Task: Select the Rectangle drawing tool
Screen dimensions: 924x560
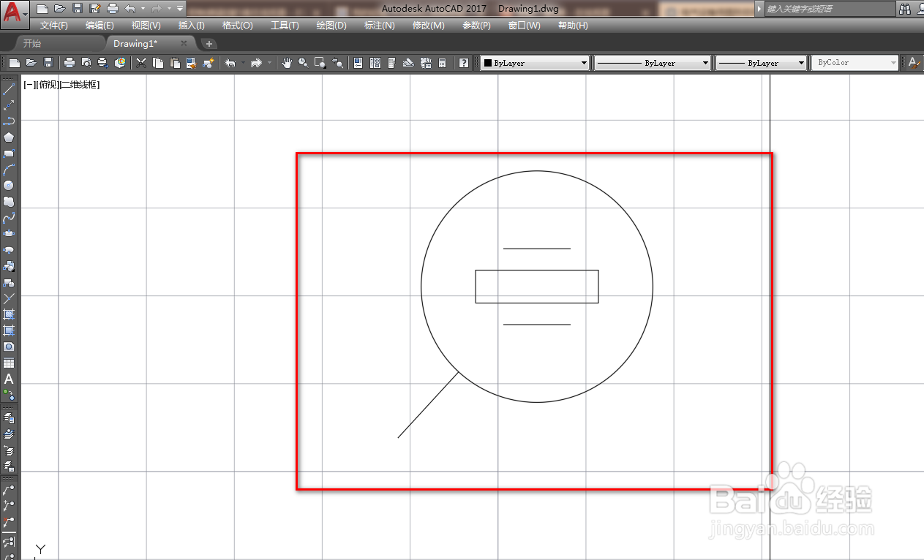Action: coord(9,154)
